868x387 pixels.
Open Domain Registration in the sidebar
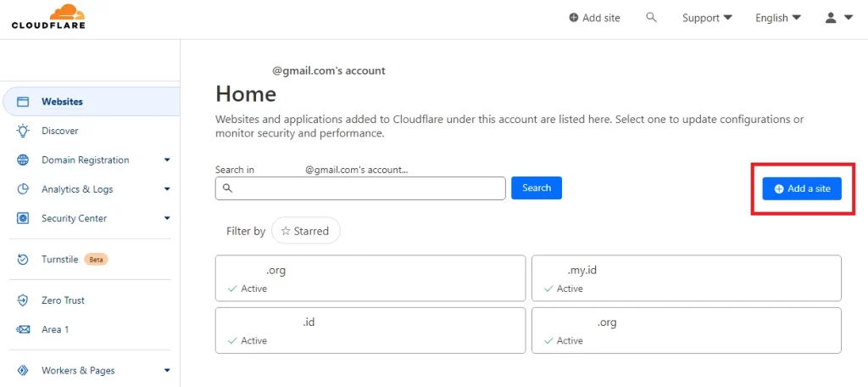pos(86,160)
